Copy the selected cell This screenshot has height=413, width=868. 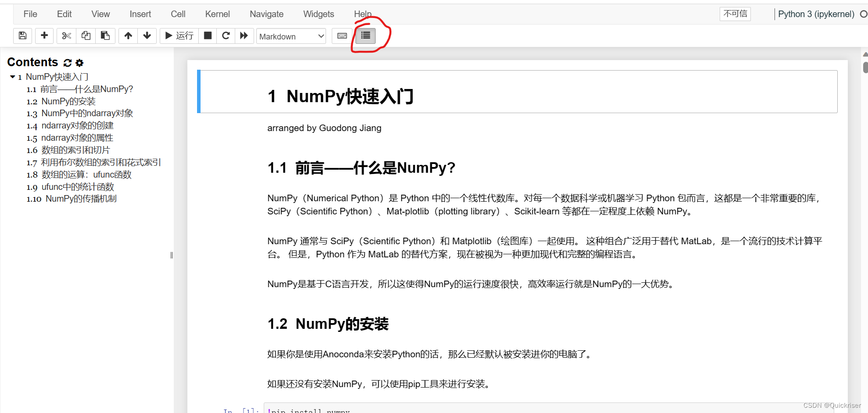click(86, 36)
